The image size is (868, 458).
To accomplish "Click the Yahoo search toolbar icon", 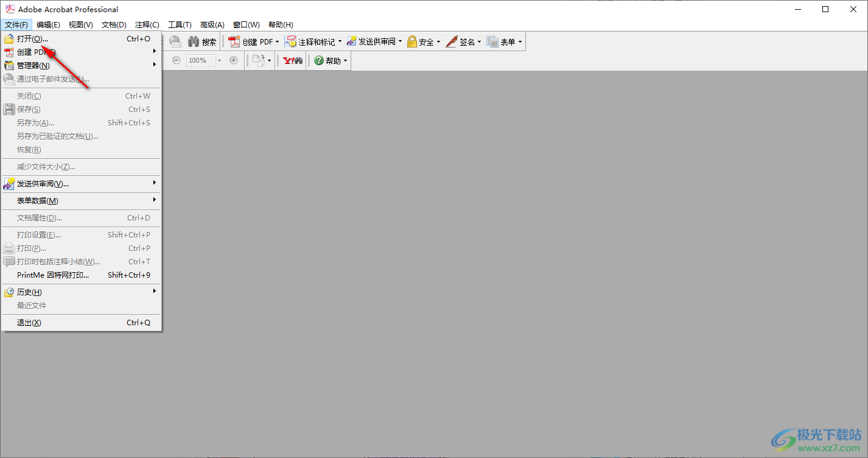I will click(x=293, y=60).
